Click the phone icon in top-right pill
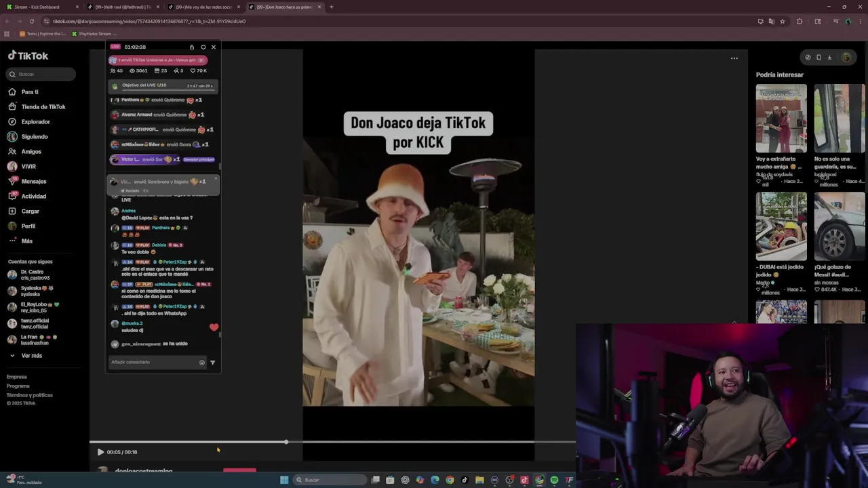Viewport: 868px width, 488px height. [818, 58]
